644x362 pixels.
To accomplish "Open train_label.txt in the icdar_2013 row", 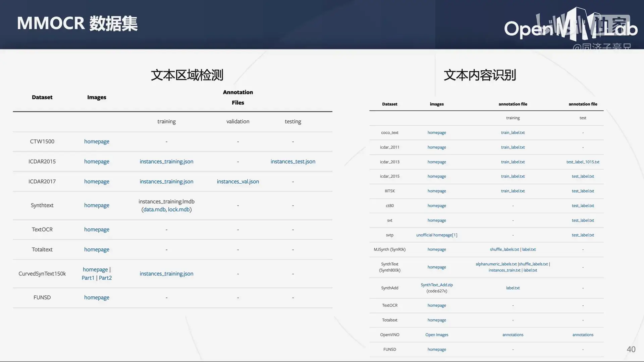I will click(x=513, y=162).
